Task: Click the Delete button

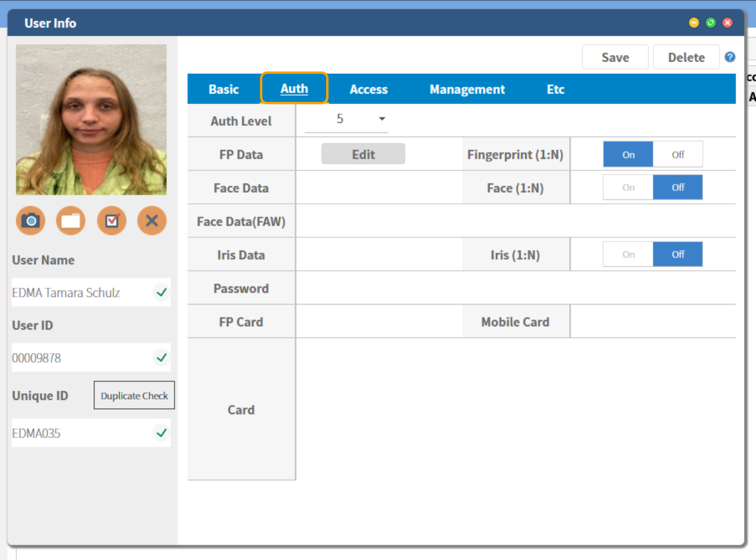Action: point(686,57)
